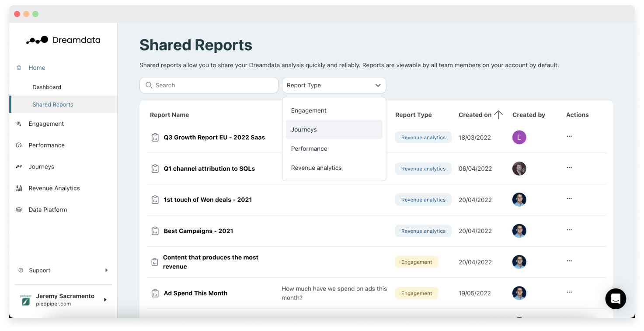Click creator avatar in Q1 channel attribution row

pyautogui.click(x=519, y=169)
